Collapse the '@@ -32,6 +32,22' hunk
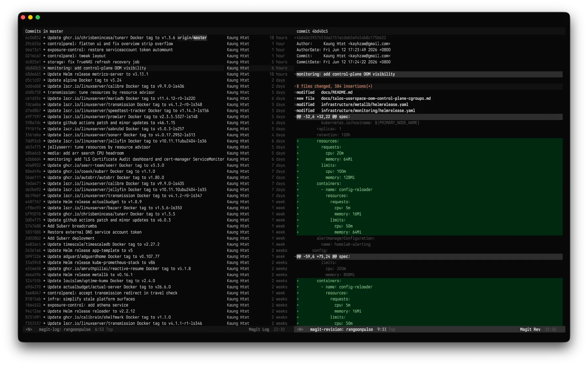The width and height of the screenshot is (588, 366). (x=295, y=117)
